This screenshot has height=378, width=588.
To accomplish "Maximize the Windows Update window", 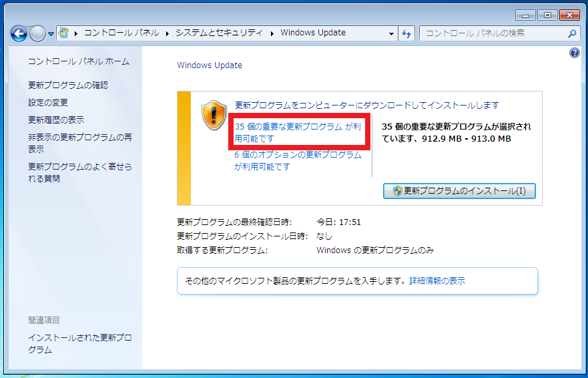I will click(x=547, y=15).
